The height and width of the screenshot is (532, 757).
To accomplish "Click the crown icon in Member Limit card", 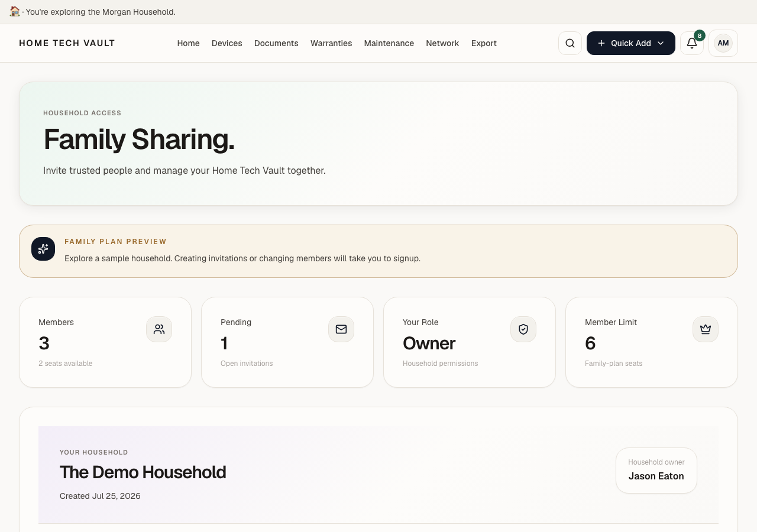I will [x=706, y=329].
